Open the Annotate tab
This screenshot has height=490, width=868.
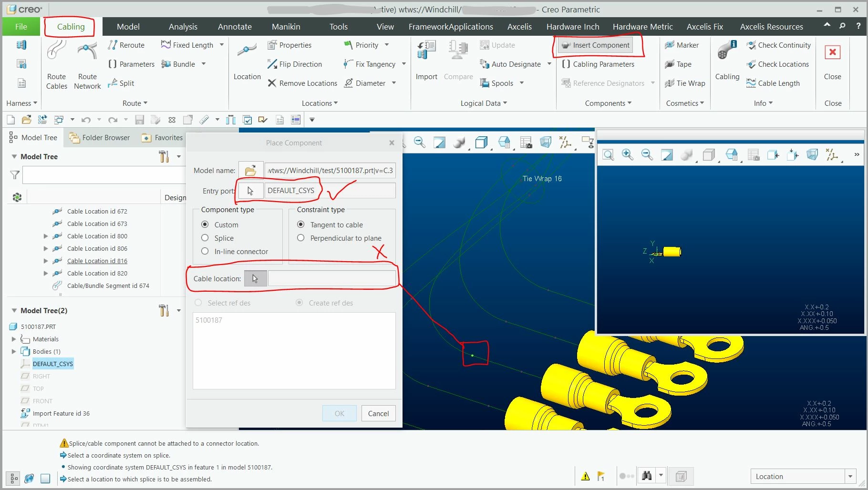pyautogui.click(x=235, y=27)
